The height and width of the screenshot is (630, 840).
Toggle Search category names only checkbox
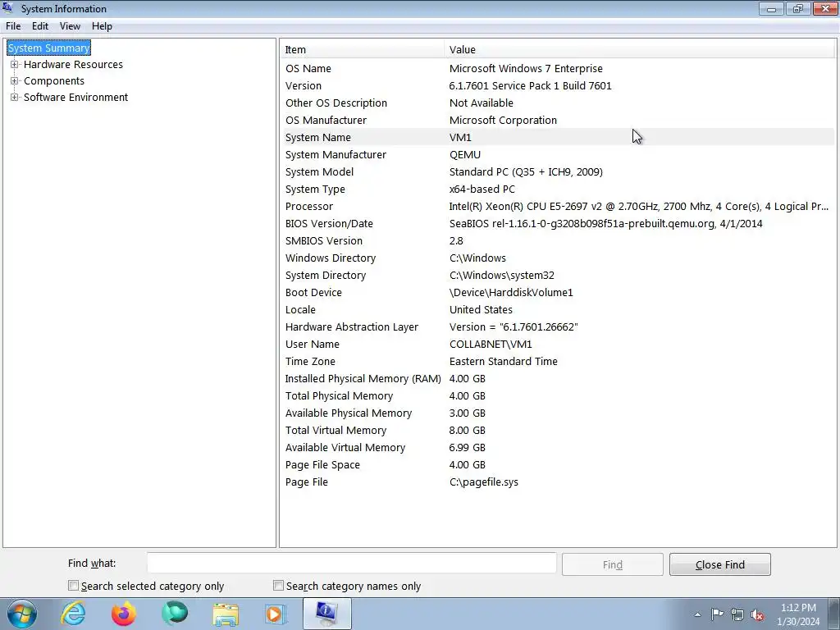click(x=278, y=586)
